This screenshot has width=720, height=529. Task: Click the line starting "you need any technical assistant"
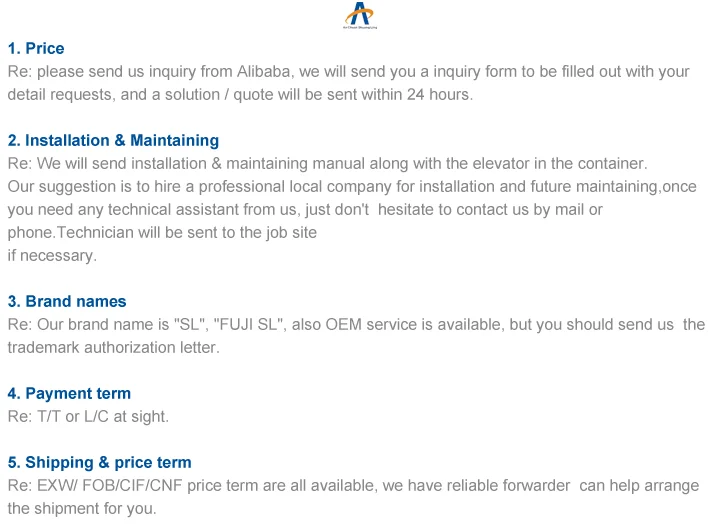click(305, 209)
